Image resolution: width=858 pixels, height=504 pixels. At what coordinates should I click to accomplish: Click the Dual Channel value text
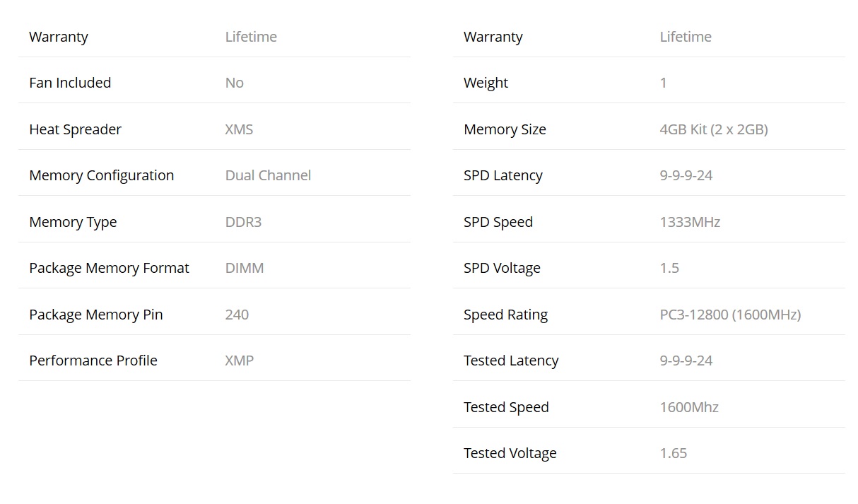pyautogui.click(x=268, y=175)
